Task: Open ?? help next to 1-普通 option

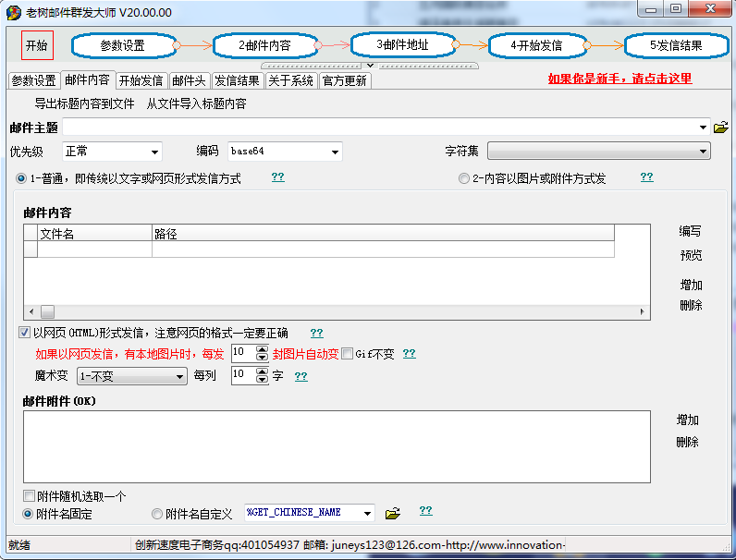Action: click(278, 177)
